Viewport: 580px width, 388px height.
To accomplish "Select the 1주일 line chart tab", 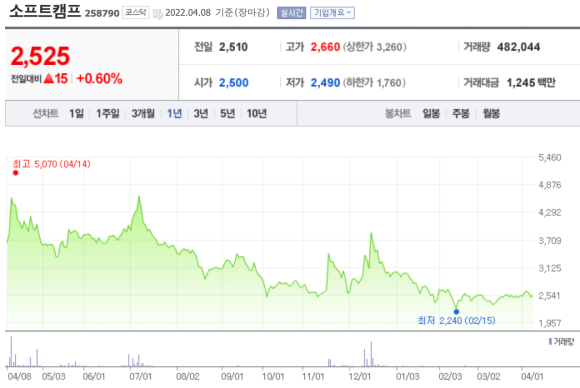I will 108,113.
